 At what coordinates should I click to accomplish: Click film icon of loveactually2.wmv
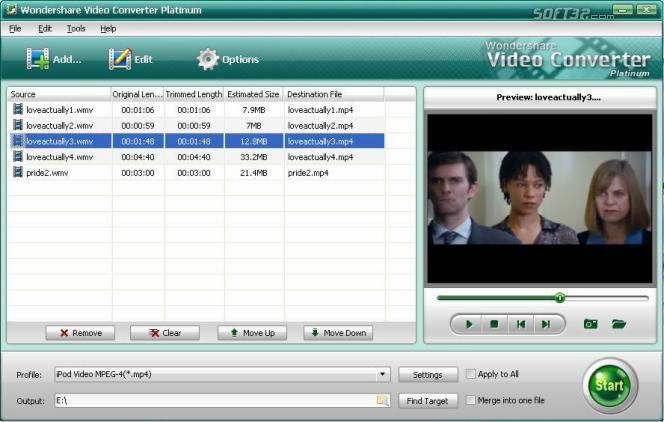pos(18,125)
